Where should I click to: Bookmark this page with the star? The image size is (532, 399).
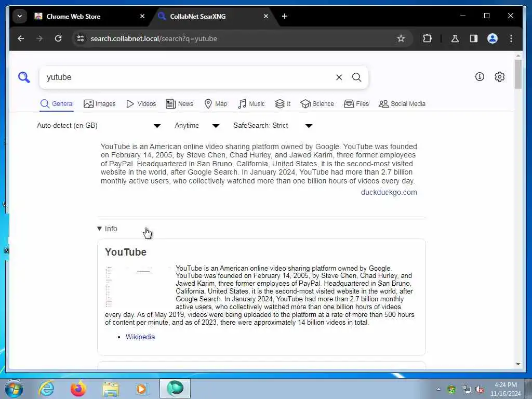[x=401, y=38]
